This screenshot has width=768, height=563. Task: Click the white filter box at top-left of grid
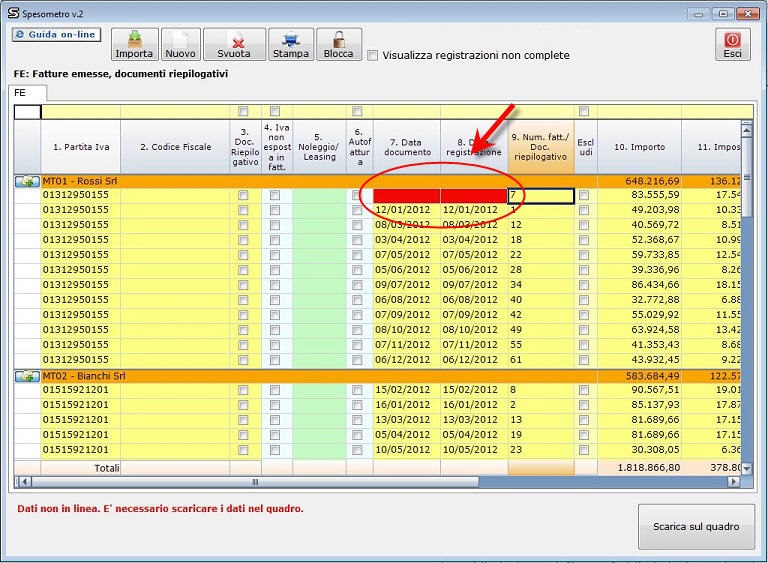27,112
